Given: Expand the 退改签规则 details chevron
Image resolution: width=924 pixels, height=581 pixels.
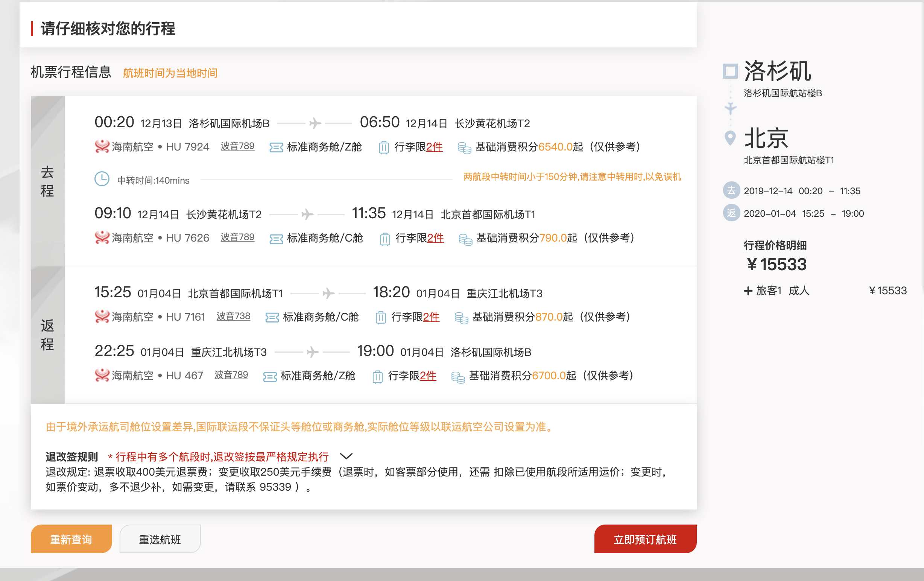Looking at the screenshot, I should [x=346, y=456].
